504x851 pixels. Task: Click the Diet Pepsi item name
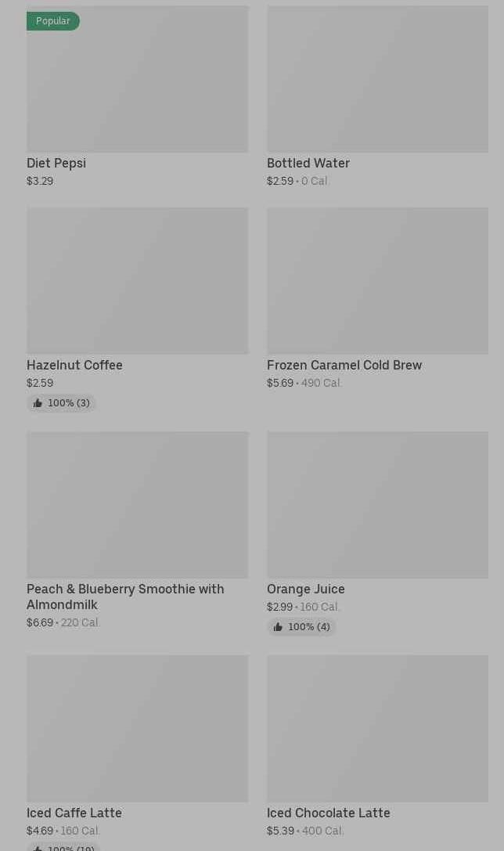coord(56,163)
